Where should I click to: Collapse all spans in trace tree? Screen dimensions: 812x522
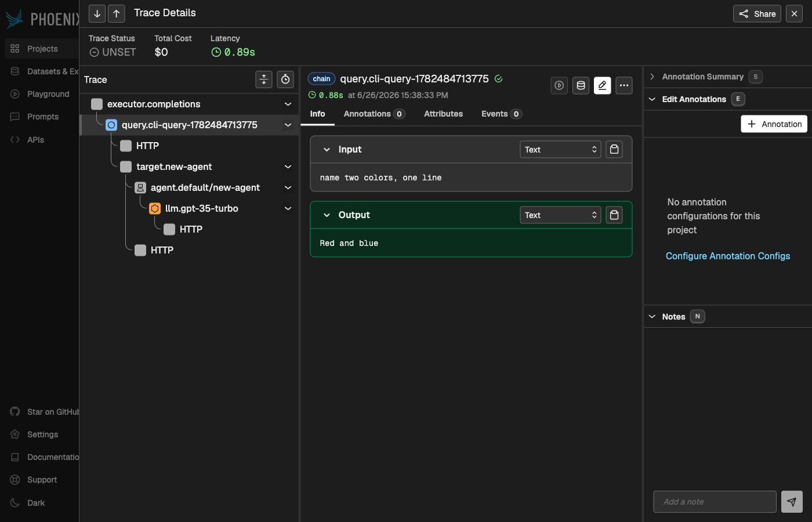click(264, 79)
